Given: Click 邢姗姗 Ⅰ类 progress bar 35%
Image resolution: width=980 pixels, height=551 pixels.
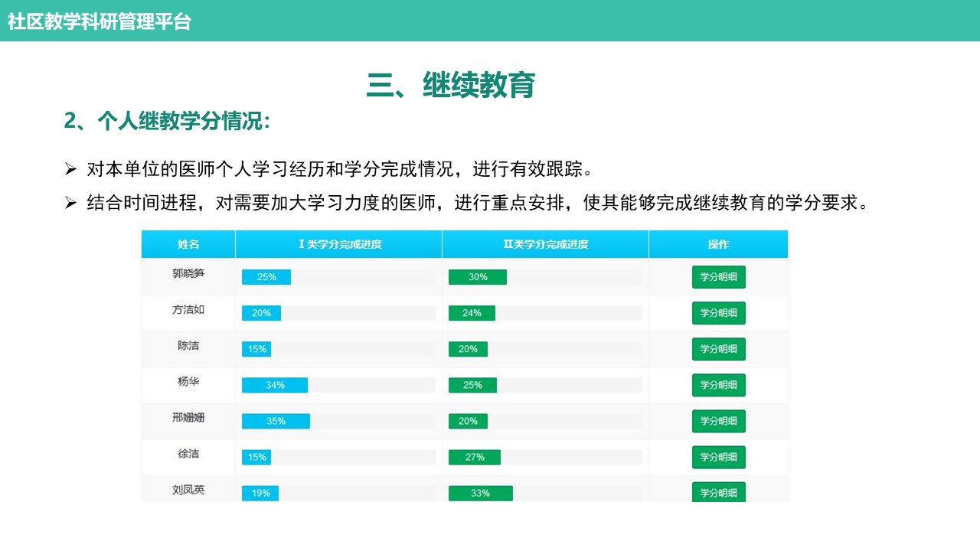Looking at the screenshot, I should [x=276, y=421].
